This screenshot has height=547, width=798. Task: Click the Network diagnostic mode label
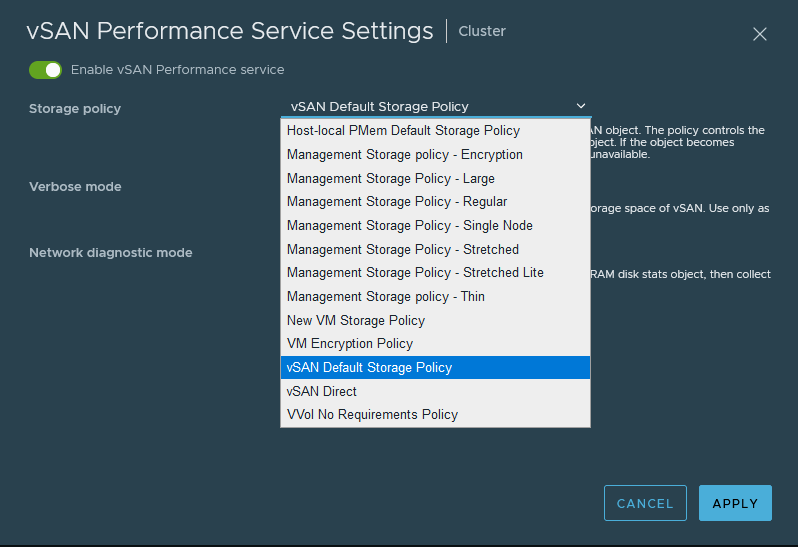(x=110, y=253)
